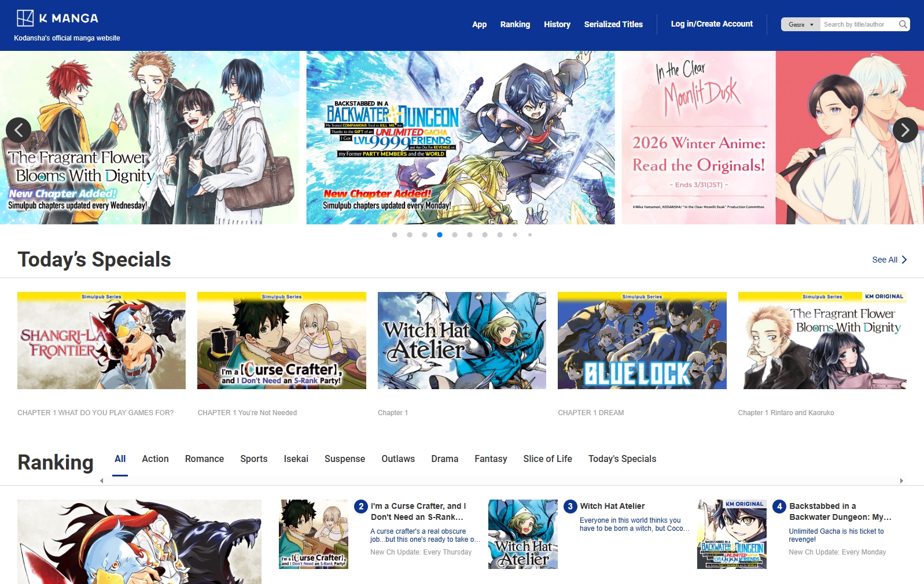
Task: Select the eighth carousel dot
Action: pos(500,235)
